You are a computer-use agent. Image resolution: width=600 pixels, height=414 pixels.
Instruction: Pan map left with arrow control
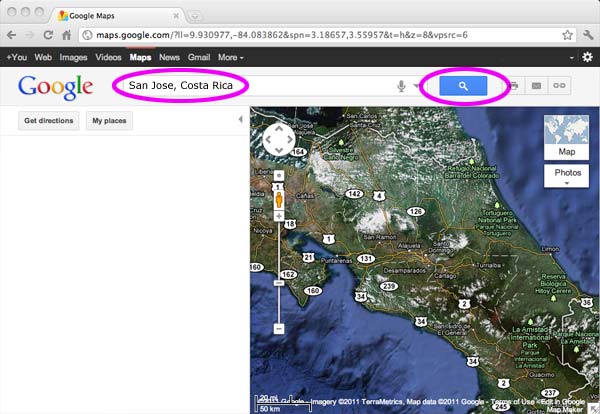268,140
